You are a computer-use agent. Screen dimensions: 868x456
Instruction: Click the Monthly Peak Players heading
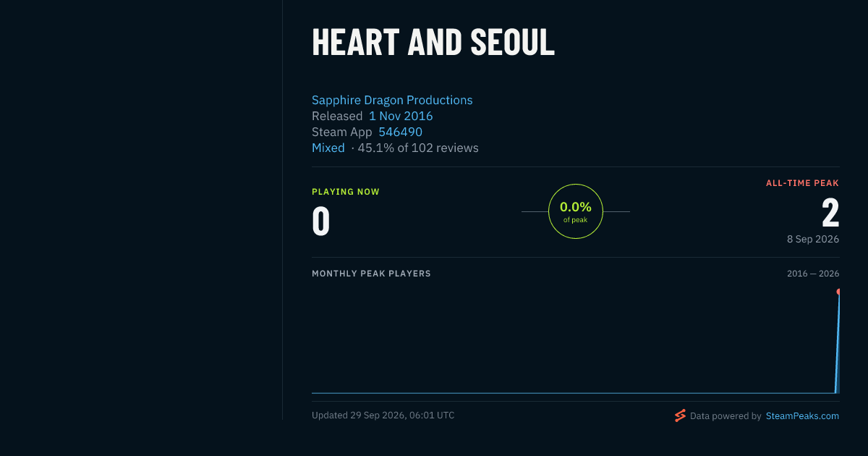coord(371,274)
